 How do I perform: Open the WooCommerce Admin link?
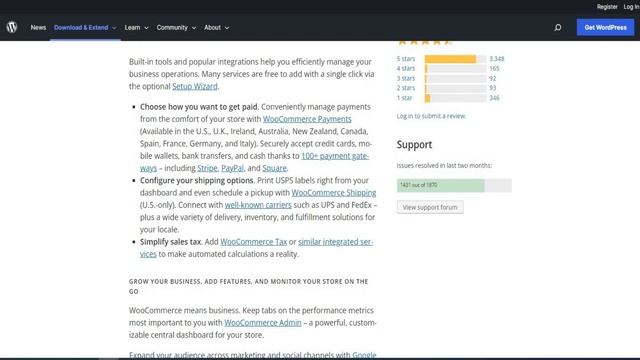click(x=262, y=322)
